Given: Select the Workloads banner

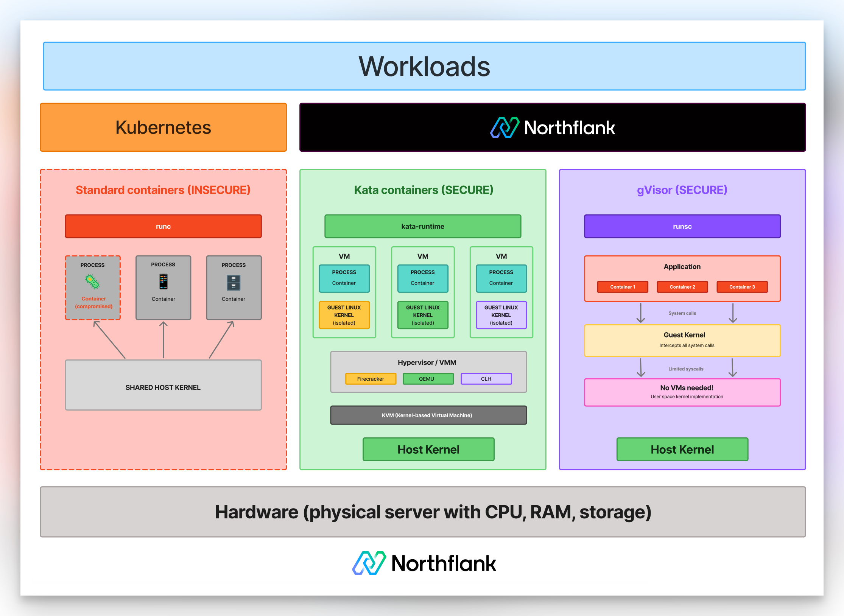Looking at the screenshot, I should tap(424, 66).
